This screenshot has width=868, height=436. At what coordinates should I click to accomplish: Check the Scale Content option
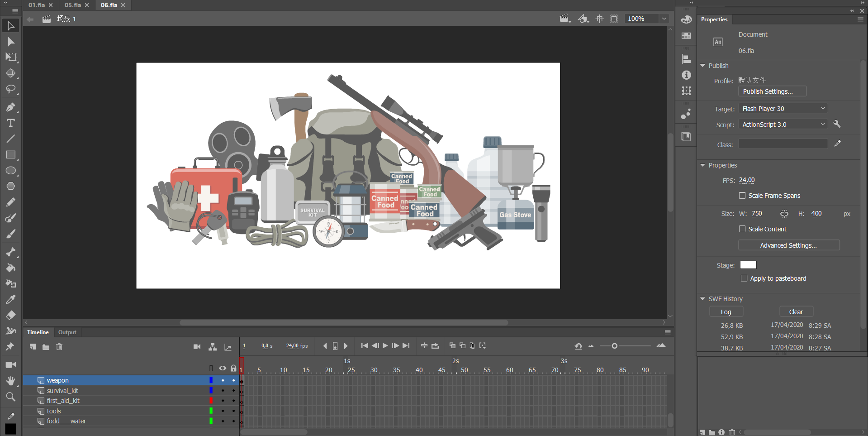(742, 229)
